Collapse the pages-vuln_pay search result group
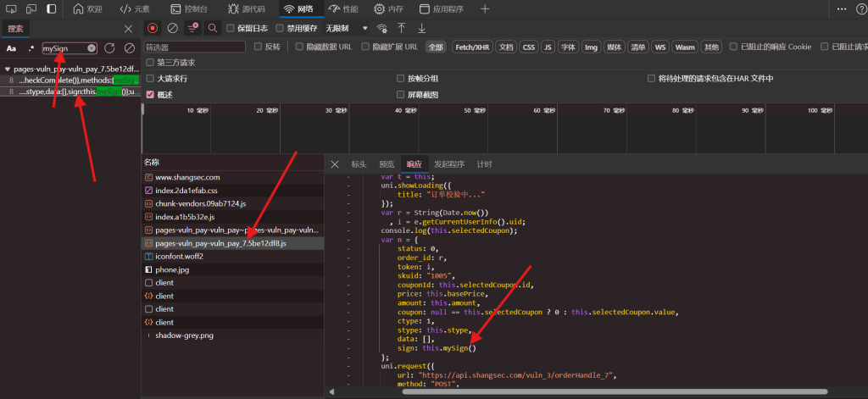Image resolution: width=868 pixels, height=399 pixels. [x=7, y=69]
